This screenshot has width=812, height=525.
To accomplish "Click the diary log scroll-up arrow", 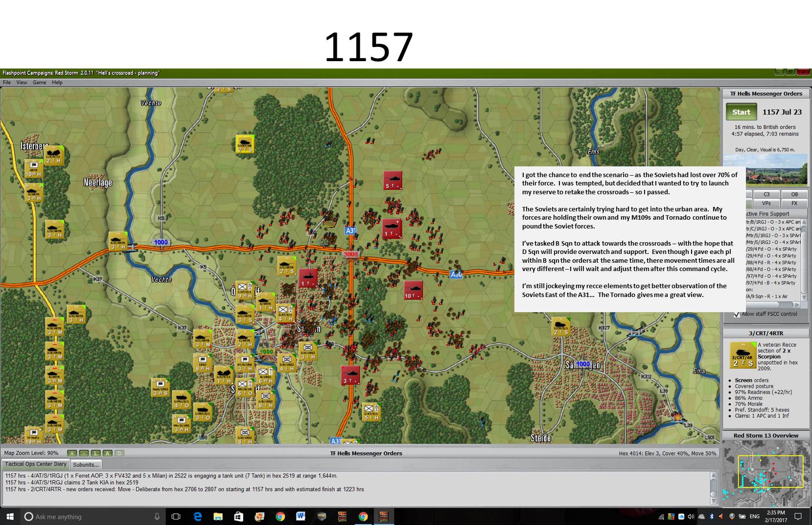I will 713,475.
